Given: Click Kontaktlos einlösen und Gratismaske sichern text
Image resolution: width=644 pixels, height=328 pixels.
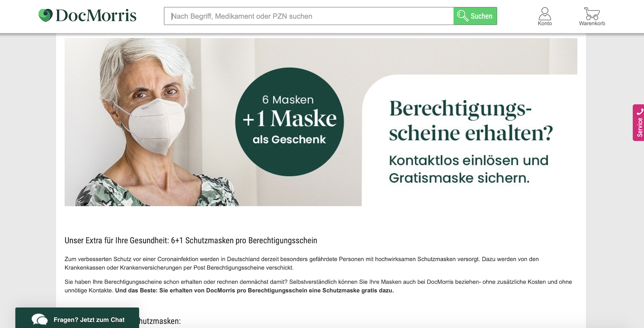Looking at the screenshot, I should [x=468, y=169].
